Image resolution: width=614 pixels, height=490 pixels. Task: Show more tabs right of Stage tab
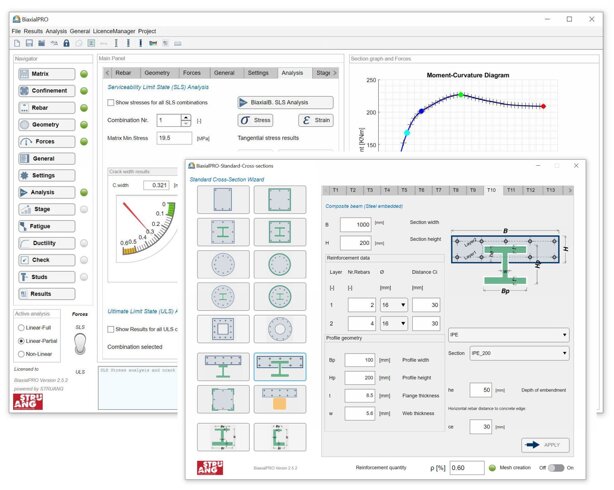335,73
